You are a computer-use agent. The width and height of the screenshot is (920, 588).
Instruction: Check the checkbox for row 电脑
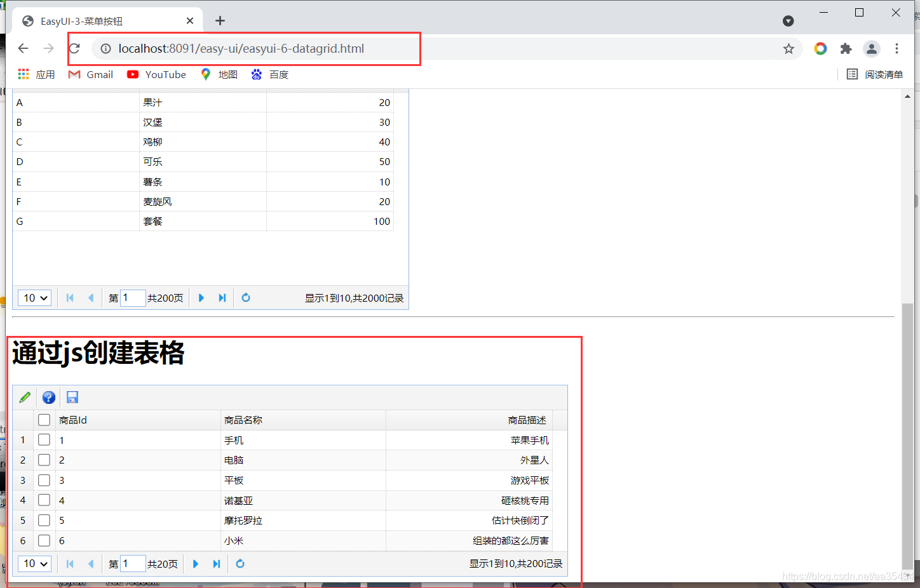pyautogui.click(x=44, y=460)
